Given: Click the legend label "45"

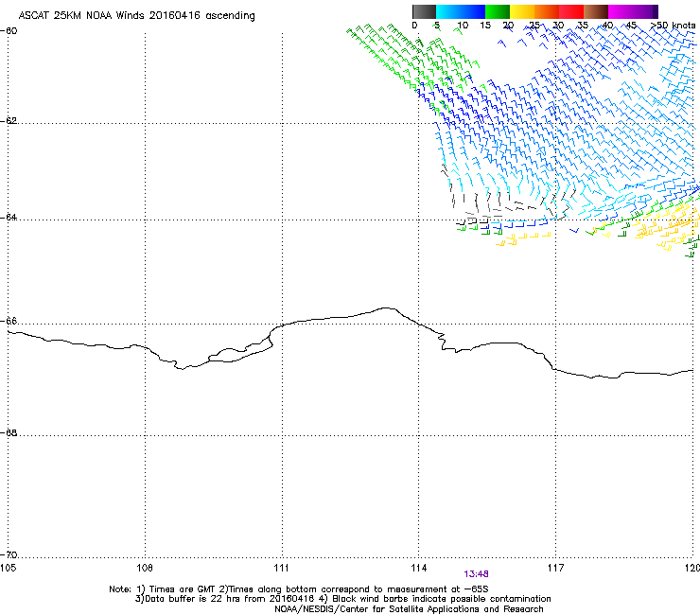Looking at the screenshot, I should (x=631, y=26).
